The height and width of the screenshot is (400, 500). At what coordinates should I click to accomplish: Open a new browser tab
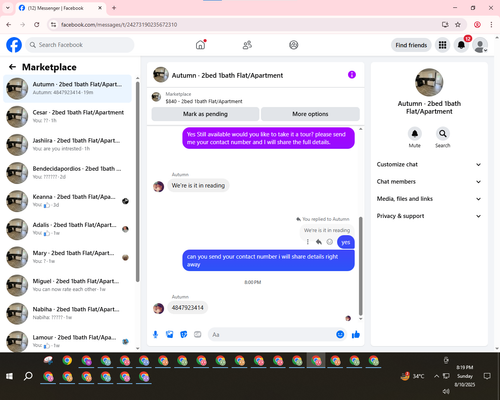coord(114,8)
